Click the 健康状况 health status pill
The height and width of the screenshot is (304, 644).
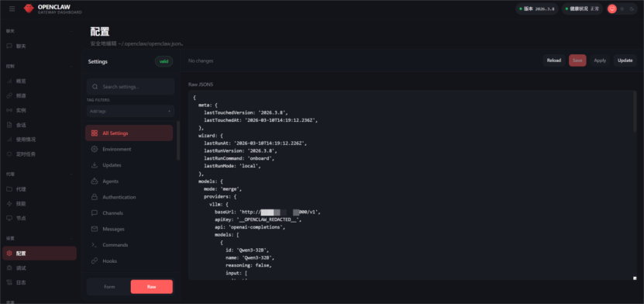click(582, 9)
